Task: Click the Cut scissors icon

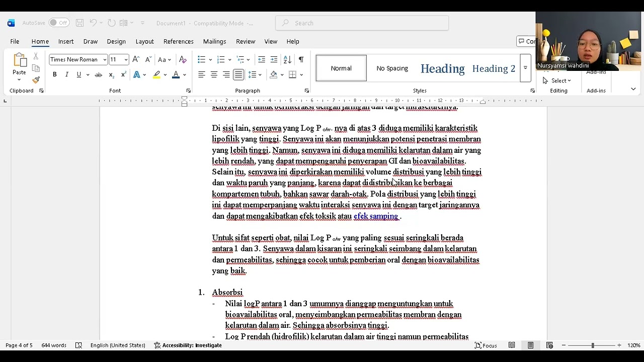Action: [36, 56]
